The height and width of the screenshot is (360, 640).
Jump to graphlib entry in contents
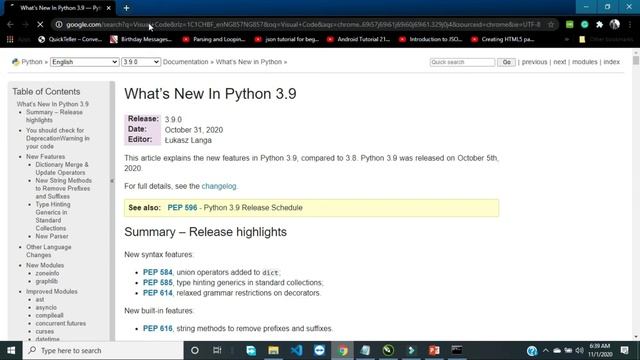(x=47, y=281)
